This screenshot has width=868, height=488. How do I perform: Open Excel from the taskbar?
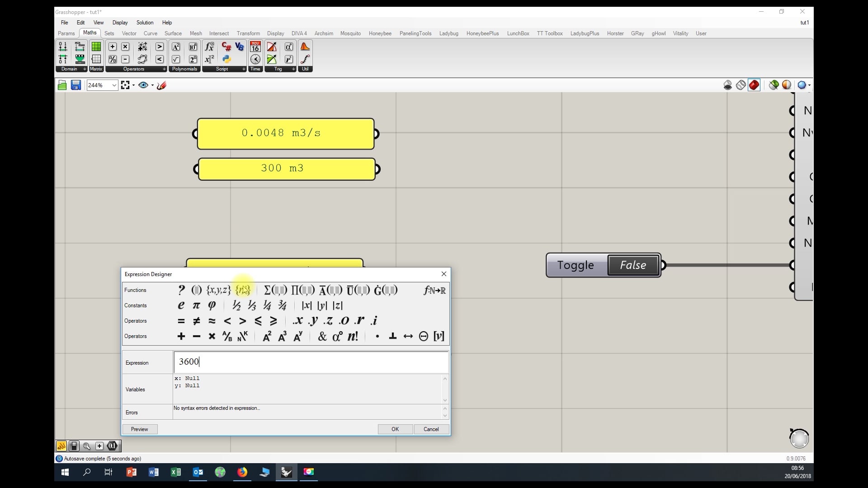coord(176,472)
